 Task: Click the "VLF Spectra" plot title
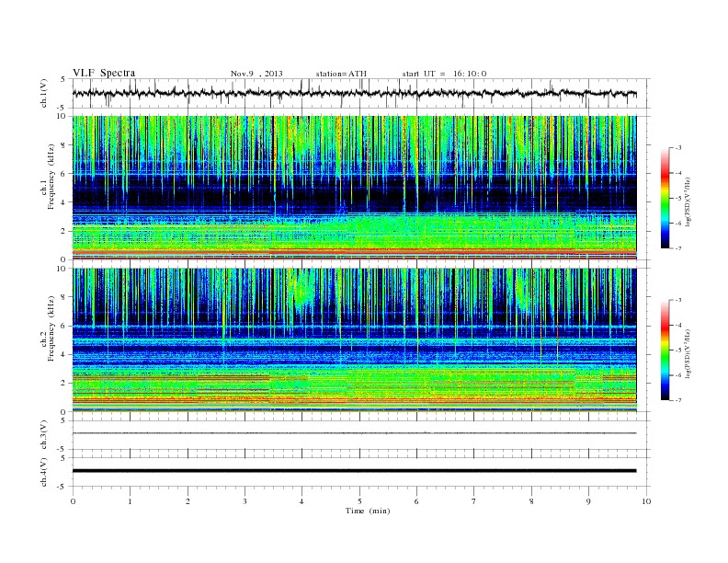pyautogui.click(x=104, y=73)
